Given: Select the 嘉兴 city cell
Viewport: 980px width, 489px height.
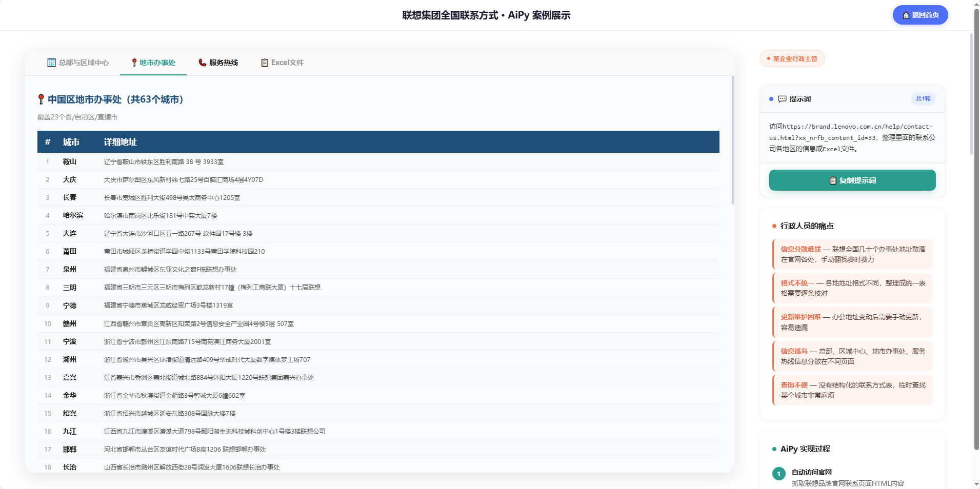Looking at the screenshot, I should coord(70,377).
